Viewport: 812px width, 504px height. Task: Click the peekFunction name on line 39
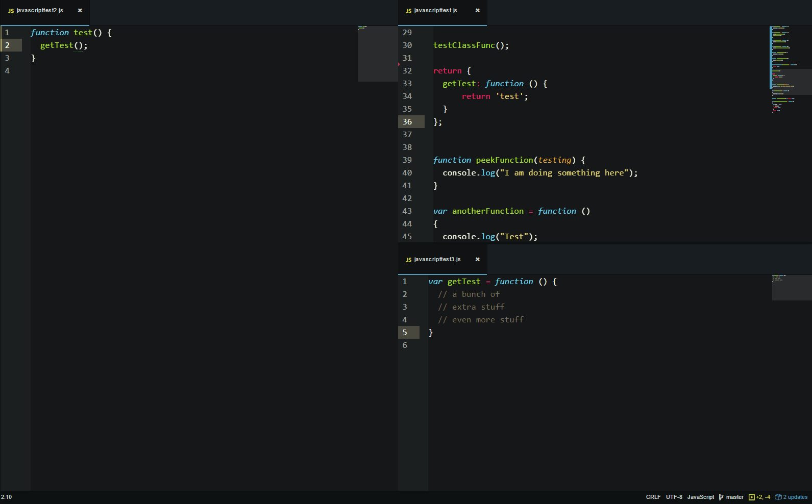[x=504, y=160]
